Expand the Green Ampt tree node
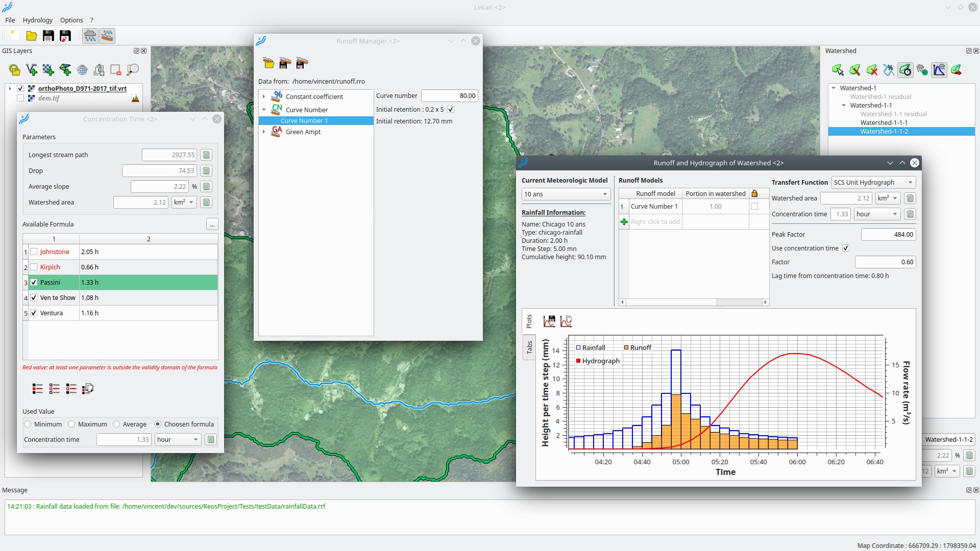 point(264,132)
